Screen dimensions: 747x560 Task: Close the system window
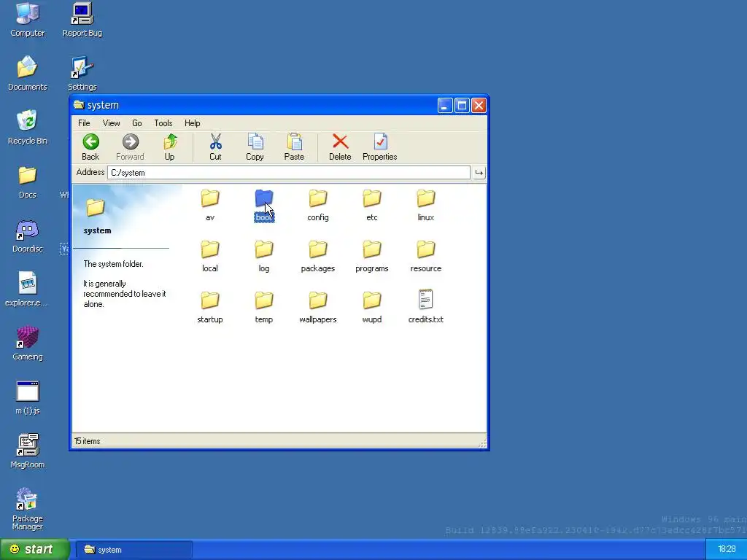coord(479,105)
